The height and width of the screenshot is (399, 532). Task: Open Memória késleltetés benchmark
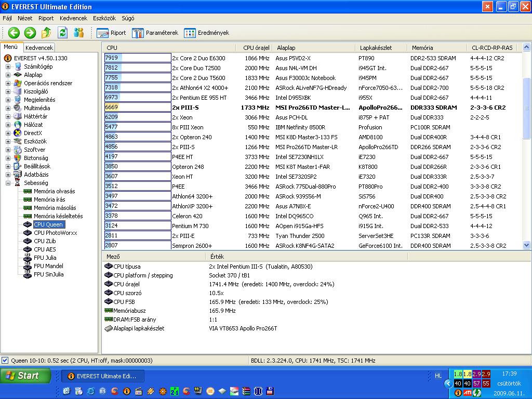click(x=58, y=216)
